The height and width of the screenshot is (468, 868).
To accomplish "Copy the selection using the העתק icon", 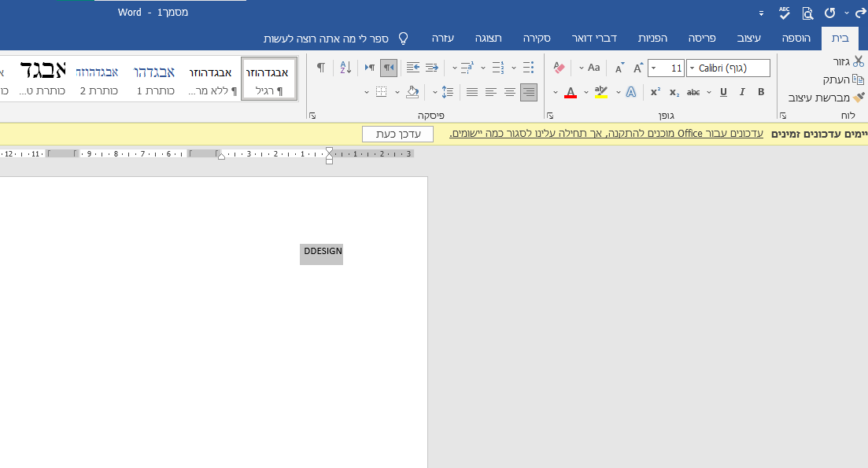I will 858,79.
